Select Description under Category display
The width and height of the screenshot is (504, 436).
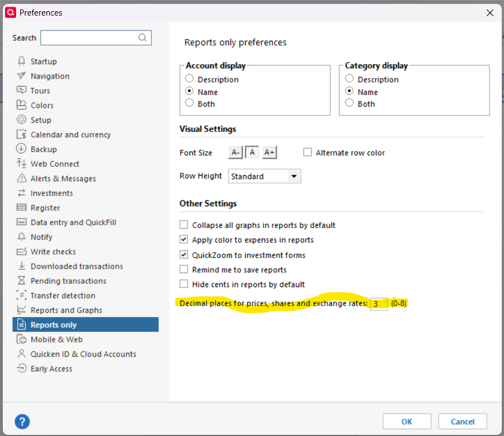click(349, 79)
